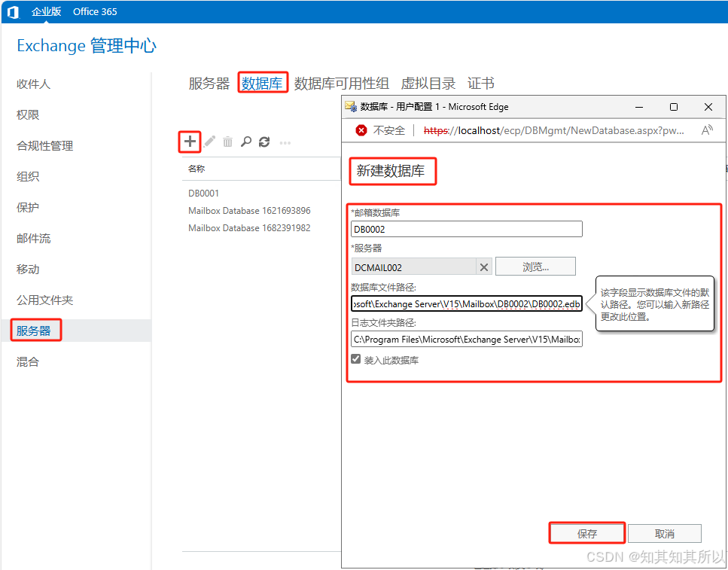The image size is (728, 570).
Task: Clear the DCMAIL002 server selection
Action: click(484, 267)
